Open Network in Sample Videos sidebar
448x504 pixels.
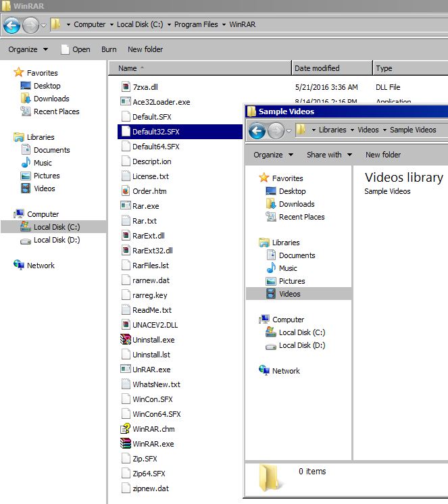pyautogui.click(x=280, y=371)
